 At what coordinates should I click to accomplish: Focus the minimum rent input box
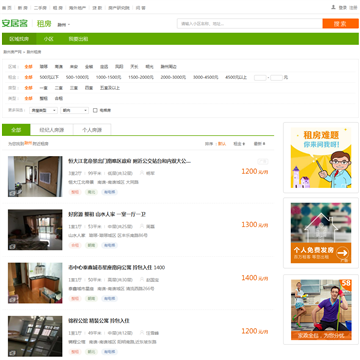click(260, 78)
